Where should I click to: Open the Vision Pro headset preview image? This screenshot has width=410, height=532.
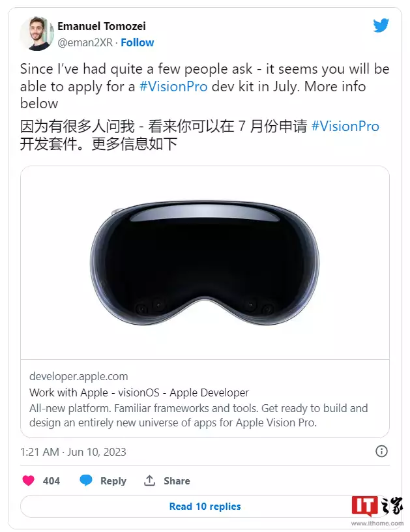205,263
